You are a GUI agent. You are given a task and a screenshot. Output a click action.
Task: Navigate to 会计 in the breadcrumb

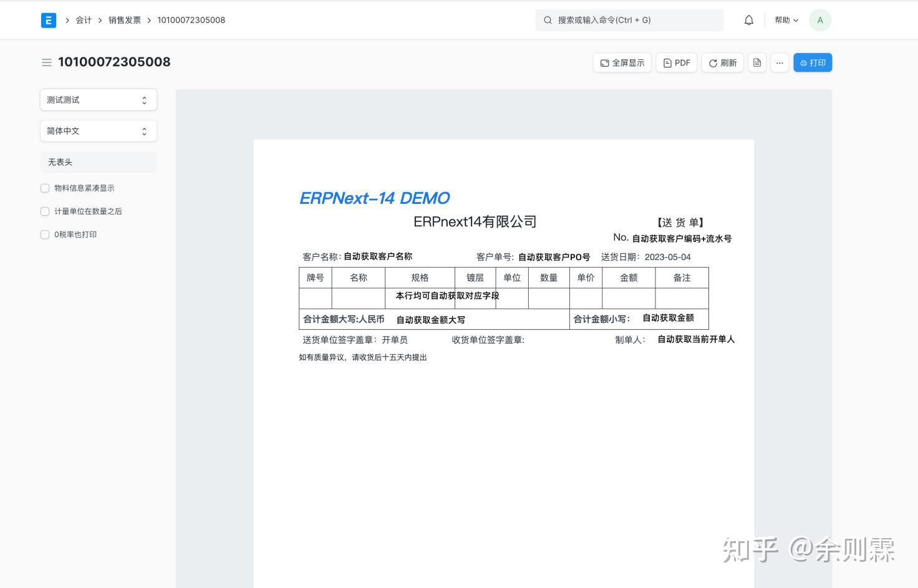click(83, 20)
